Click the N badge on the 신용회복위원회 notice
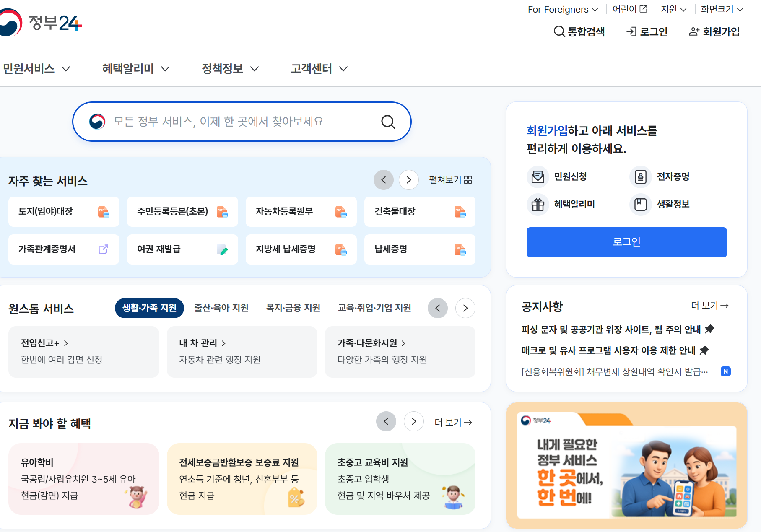Screen dimensions: 761x532 click(726, 371)
